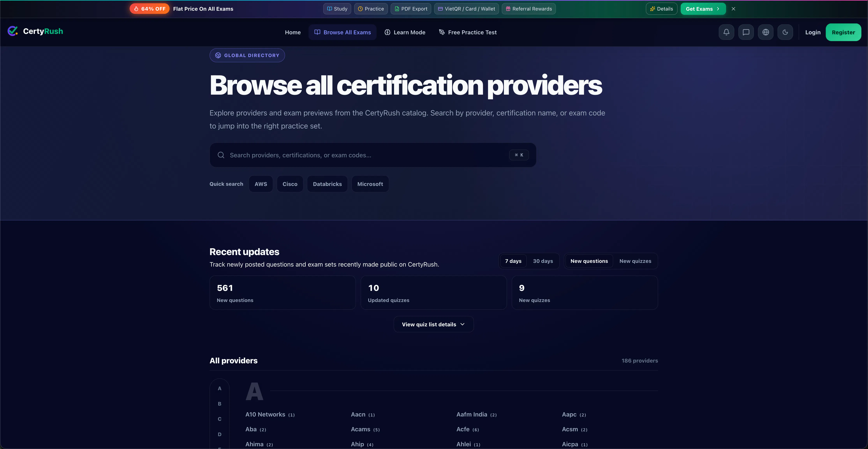
Task: Jump to letter B in index
Action: 220,404
